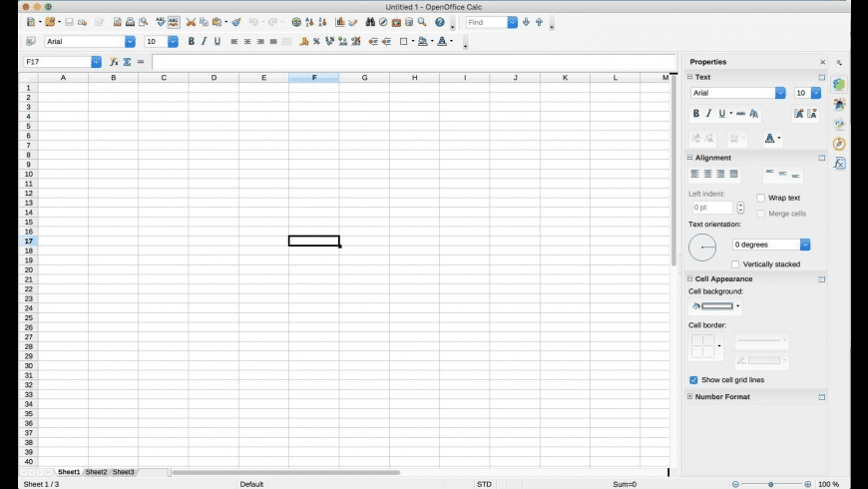This screenshot has width=868, height=489.
Task: Toggle Italic in the formatting toolbar
Action: click(x=205, y=42)
